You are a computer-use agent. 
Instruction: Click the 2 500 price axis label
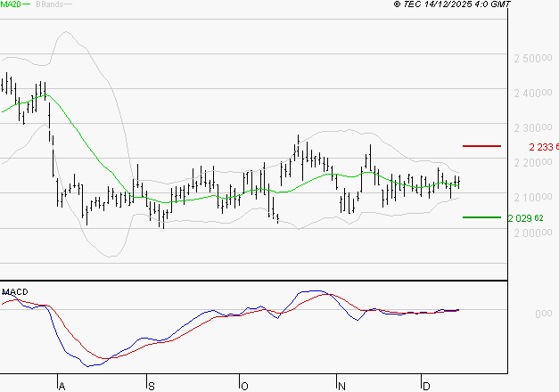pyautogui.click(x=533, y=58)
